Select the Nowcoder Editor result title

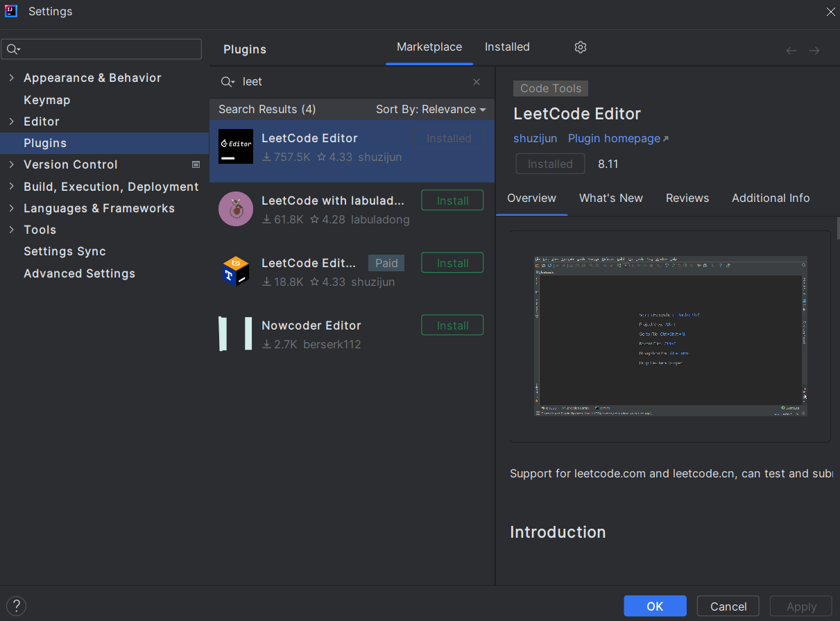[x=311, y=325]
